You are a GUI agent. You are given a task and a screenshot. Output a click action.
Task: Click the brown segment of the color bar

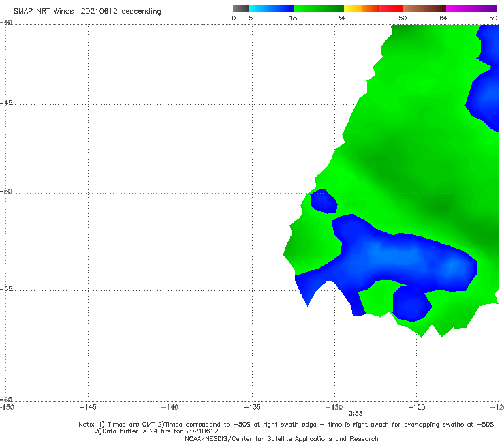coord(424,8)
